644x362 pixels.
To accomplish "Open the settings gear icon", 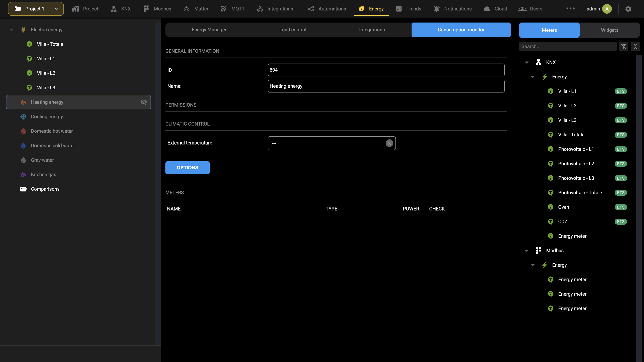I will pyautogui.click(x=628, y=9).
